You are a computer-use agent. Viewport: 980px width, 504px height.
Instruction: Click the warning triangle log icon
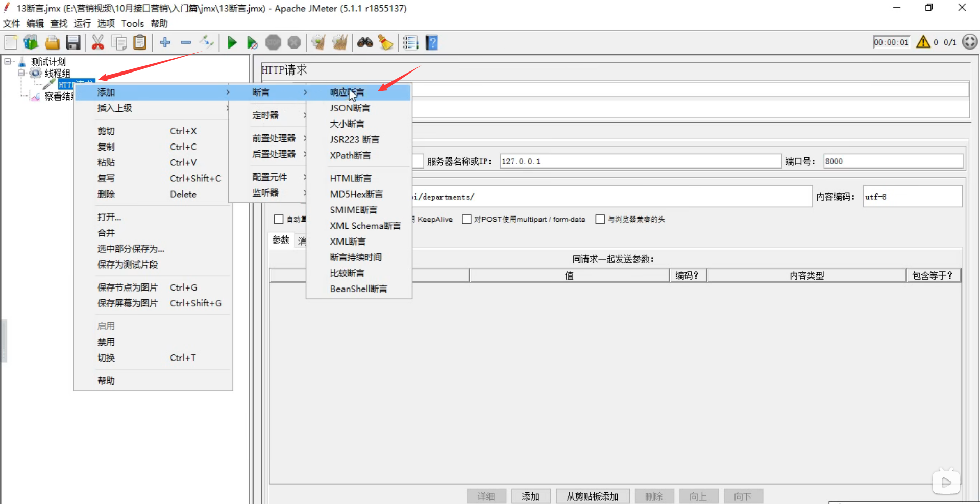(x=923, y=42)
